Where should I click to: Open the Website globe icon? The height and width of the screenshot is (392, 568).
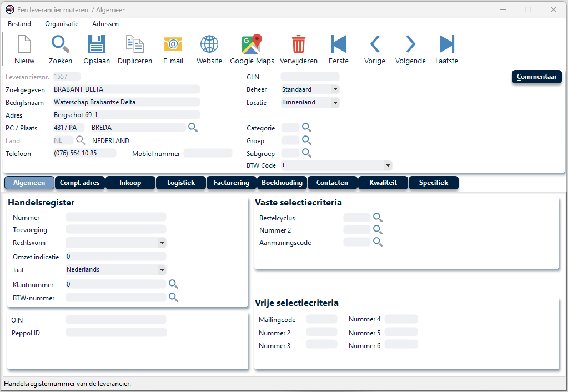(209, 49)
